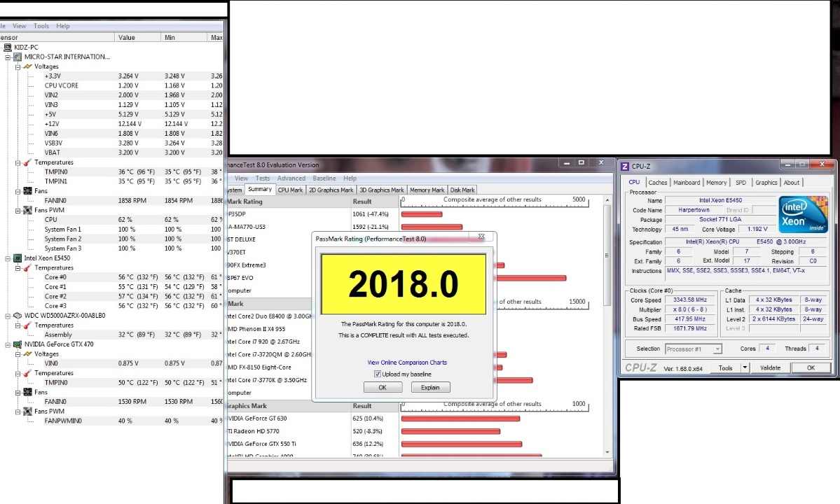The height and width of the screenshot is (504, 840).
Task: Collapse the Intel Xeon E5450 node
Action: coord(8,258)
